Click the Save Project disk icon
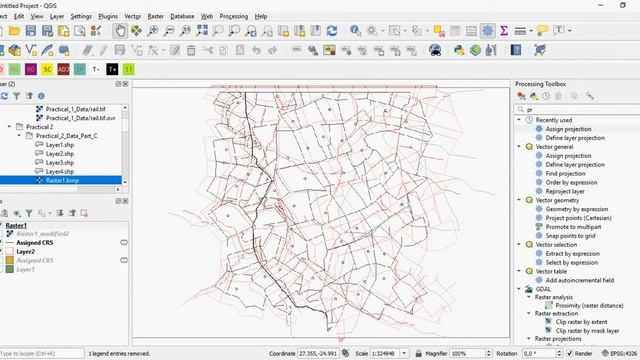640x360 pixels. tap(31, 31)
